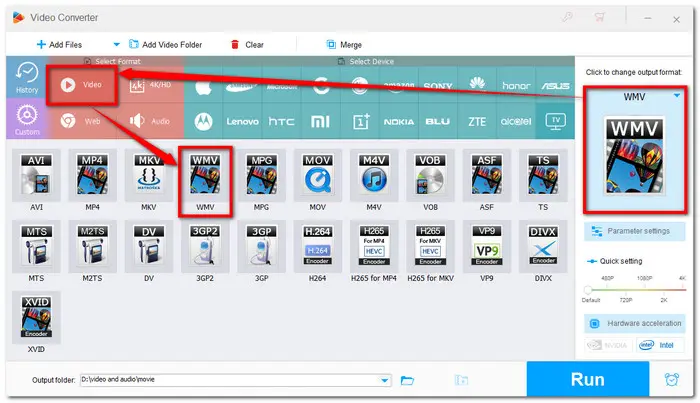
Task: Select the Alcatel device brand
Action: (516, 121)
